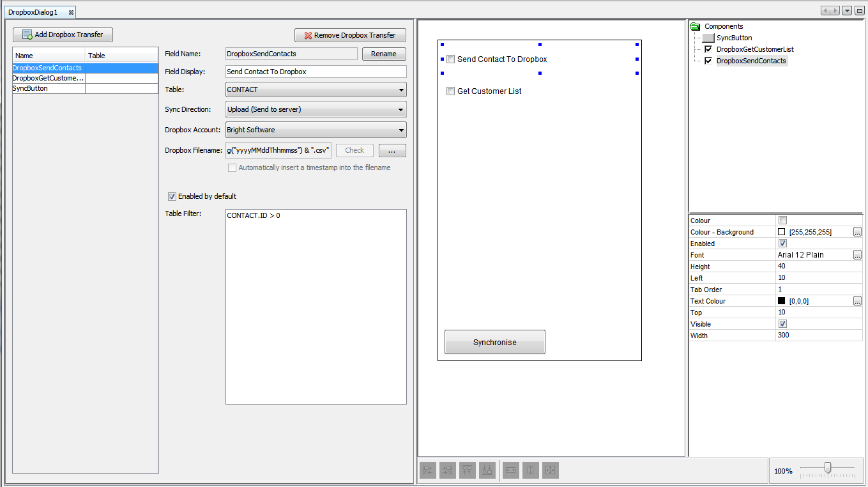Click the align right edges toolbar icon
The width and height of the screenshot is (868, 487).
click(x=448, y=470)
